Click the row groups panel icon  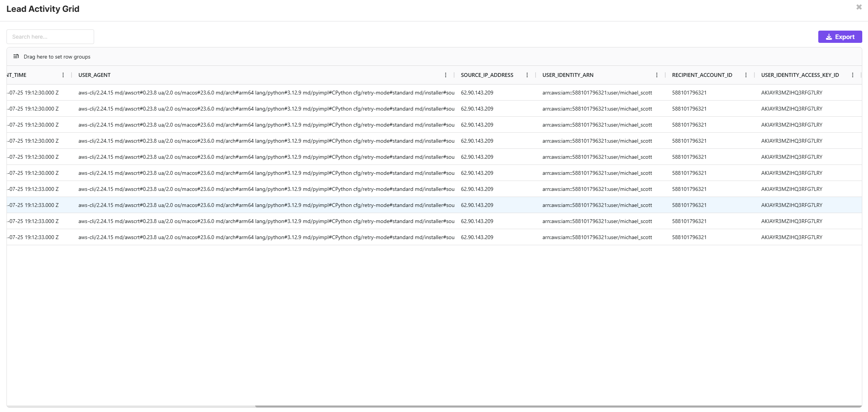[16, 56]
